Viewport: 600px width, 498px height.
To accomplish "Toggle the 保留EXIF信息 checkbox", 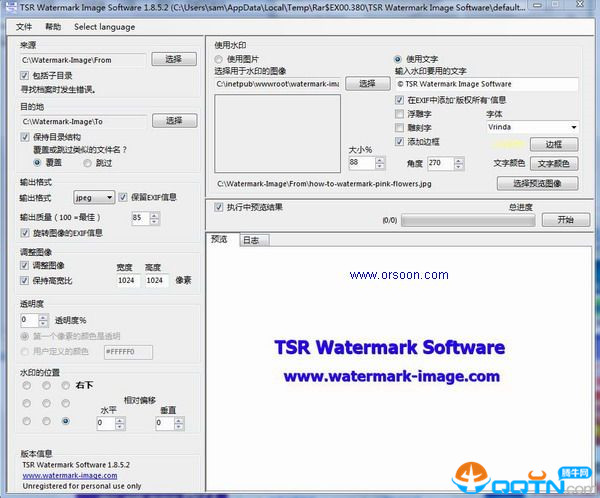I will point(124,197).
